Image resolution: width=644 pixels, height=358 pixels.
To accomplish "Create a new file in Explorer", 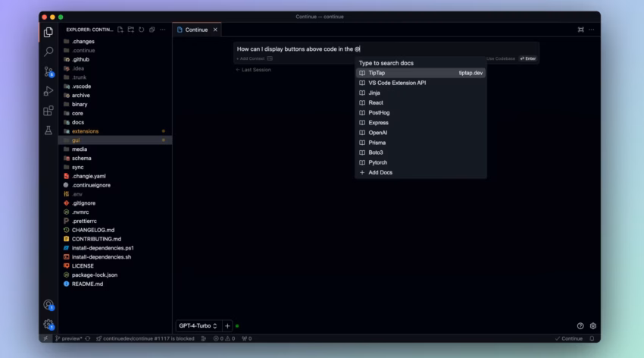I will pos(120,30).
